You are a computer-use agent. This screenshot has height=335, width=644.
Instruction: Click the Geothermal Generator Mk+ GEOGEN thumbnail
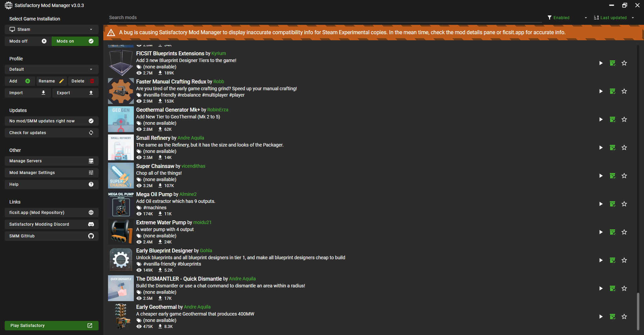tap(121, 119)
